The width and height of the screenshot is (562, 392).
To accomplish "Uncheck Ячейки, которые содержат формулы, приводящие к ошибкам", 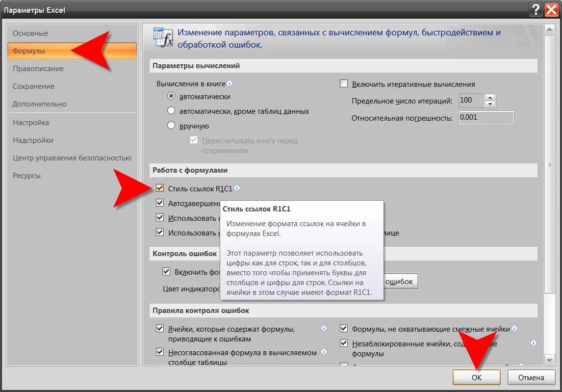I will (x=160, y=328).
